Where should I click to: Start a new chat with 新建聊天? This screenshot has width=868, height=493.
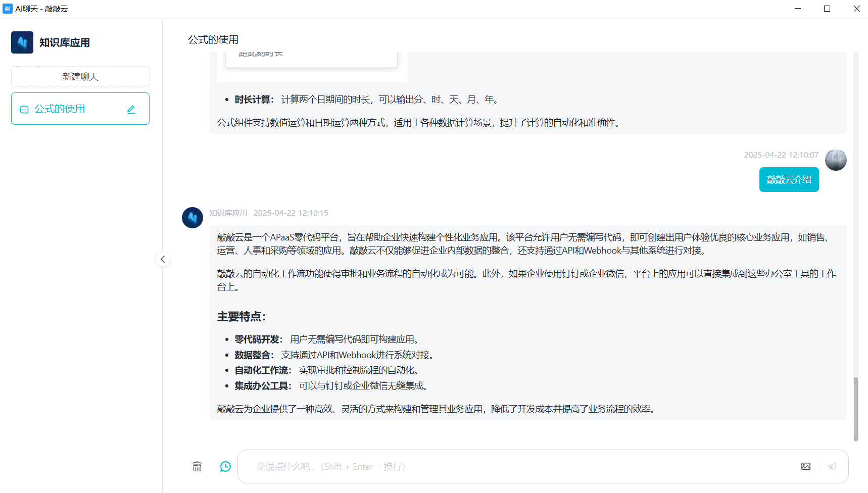point(80,76)
